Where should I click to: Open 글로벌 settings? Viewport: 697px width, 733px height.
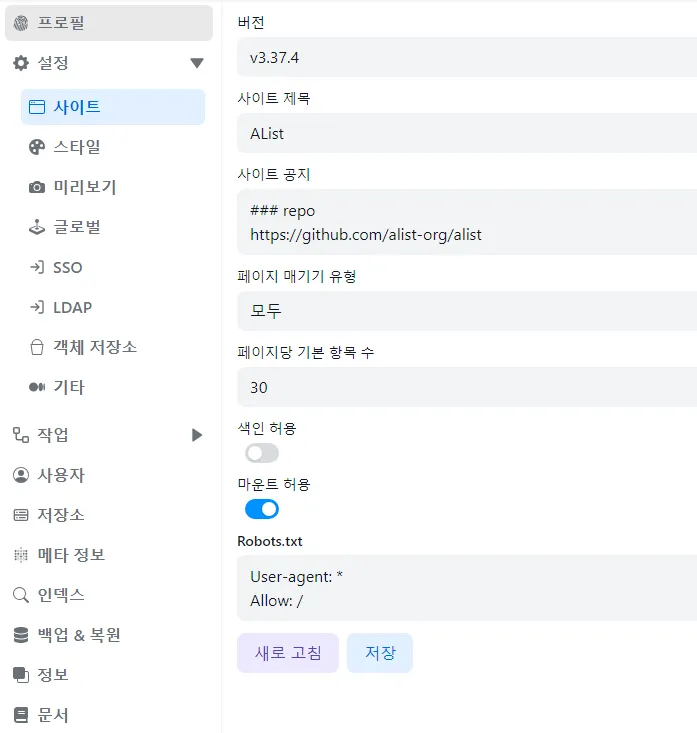113,228
